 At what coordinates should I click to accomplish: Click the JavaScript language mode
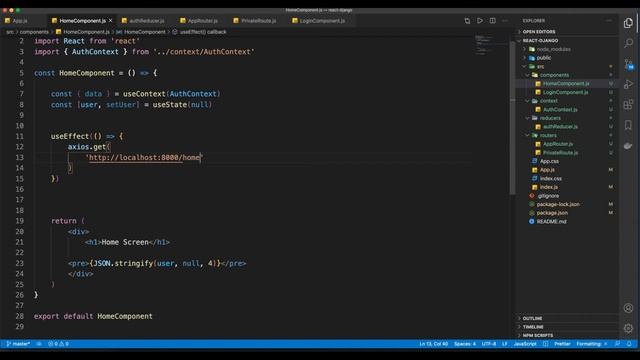pyautogui.click(x=525, y=344)
